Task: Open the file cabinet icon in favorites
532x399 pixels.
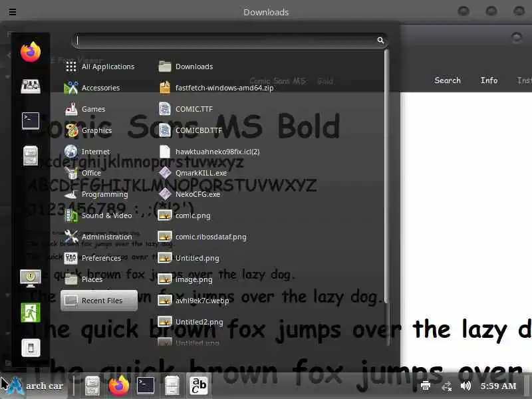Action: (x=31, y=156)
